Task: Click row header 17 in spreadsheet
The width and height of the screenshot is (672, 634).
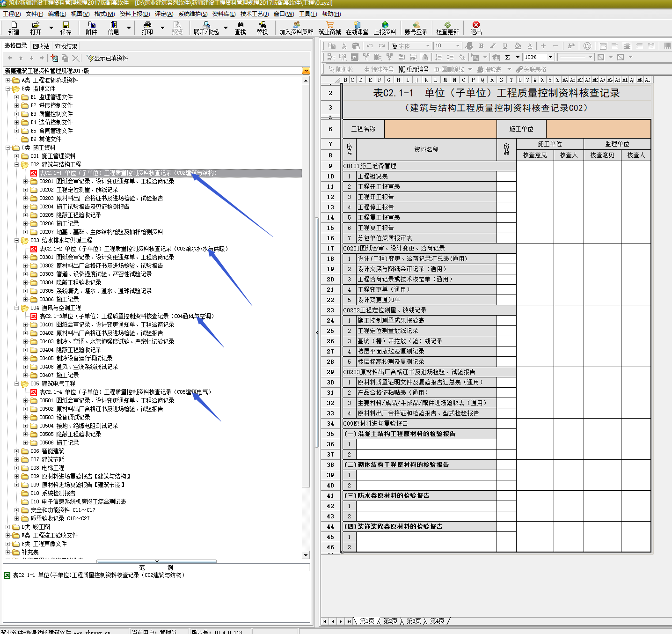Action: [x=330, y=248]
